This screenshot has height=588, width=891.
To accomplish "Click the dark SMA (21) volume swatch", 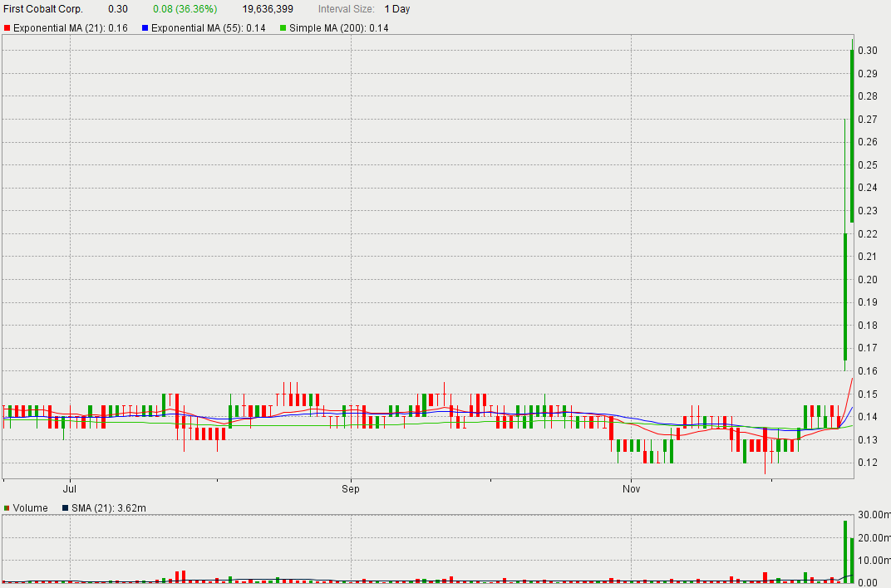I will tap(66, 508).
